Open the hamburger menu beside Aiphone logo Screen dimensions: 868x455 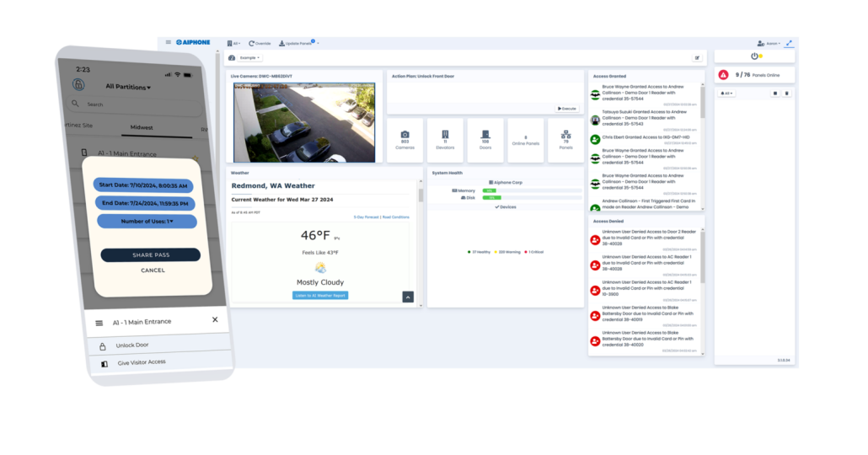pyautogui.click(x=169, y=42)
